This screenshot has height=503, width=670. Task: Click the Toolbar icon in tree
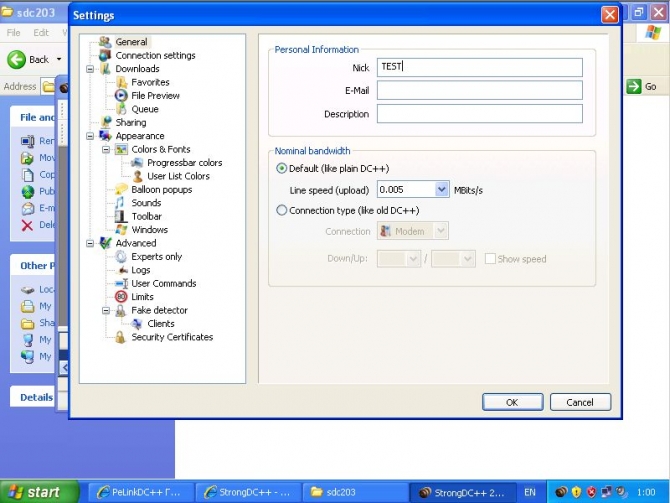[121, 216]
